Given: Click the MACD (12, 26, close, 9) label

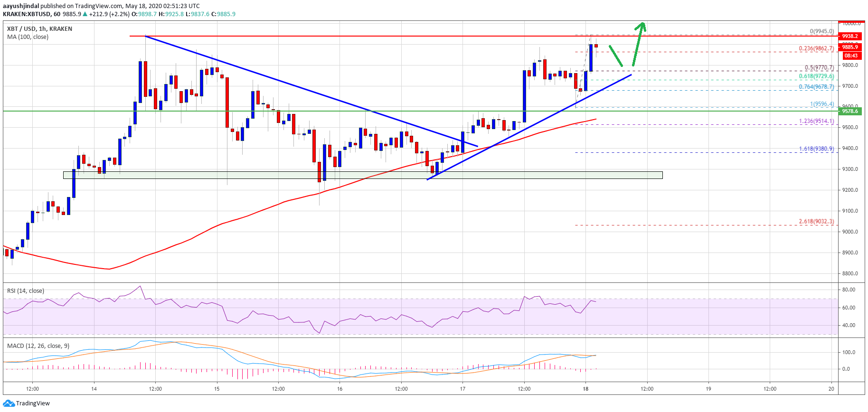Looking at the screenshot, I should click(38, 346).
